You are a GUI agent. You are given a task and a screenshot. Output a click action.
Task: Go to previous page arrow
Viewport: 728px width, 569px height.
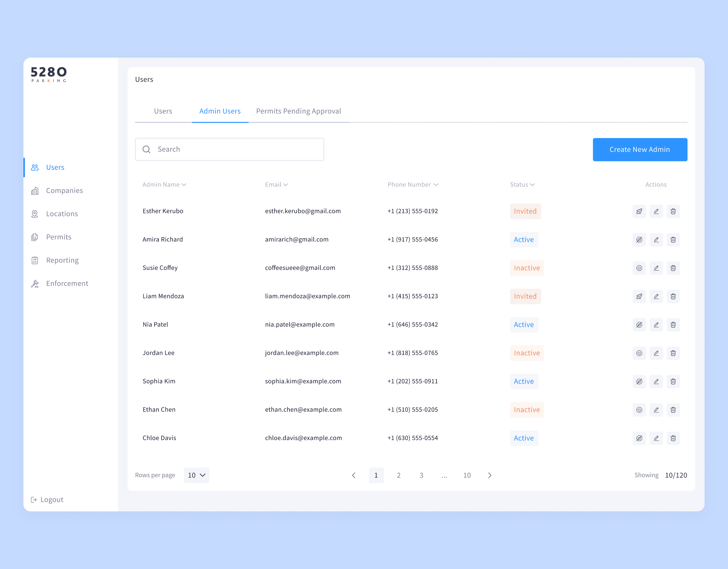coord(354,475)
